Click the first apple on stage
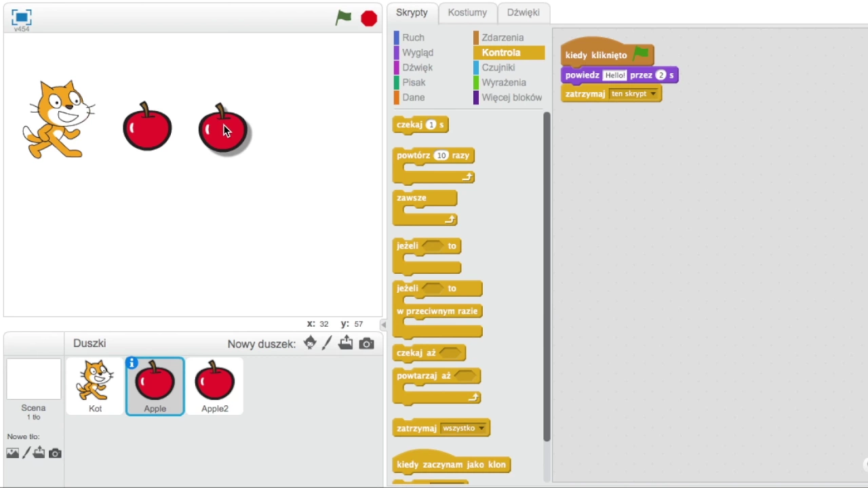 point(147,127)
